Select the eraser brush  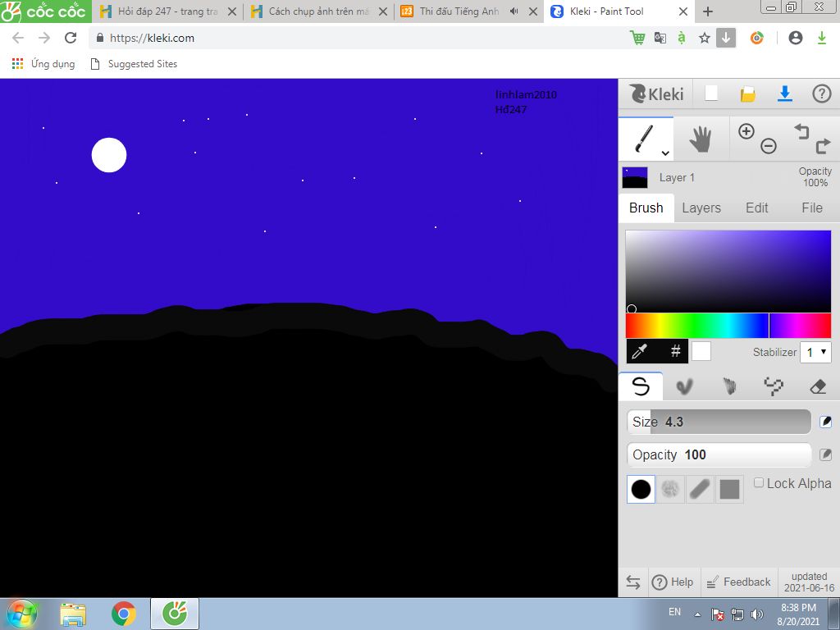pyautogui.click(x=818, y=386)
